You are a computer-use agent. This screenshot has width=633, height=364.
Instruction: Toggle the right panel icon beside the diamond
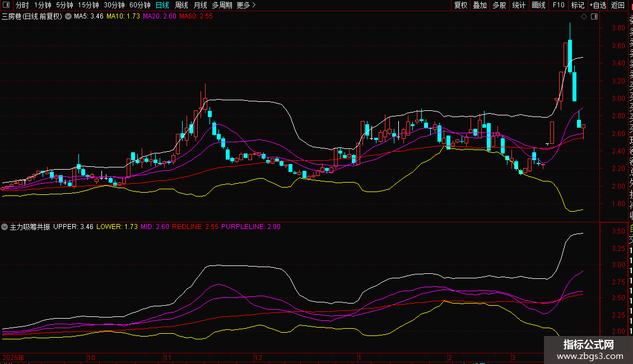point(594,17)
